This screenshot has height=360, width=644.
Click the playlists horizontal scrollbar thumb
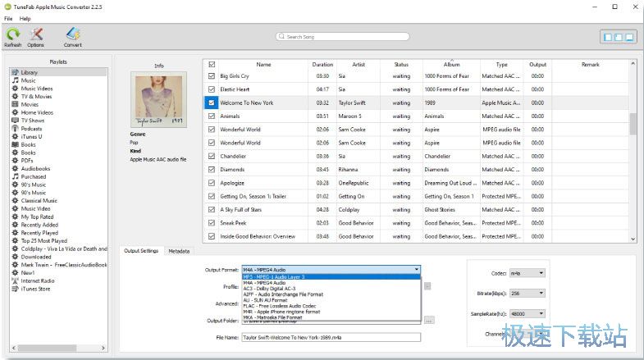47,348
